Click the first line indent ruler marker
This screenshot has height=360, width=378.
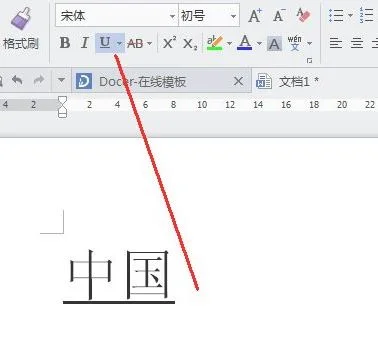[x=62, y=99]
